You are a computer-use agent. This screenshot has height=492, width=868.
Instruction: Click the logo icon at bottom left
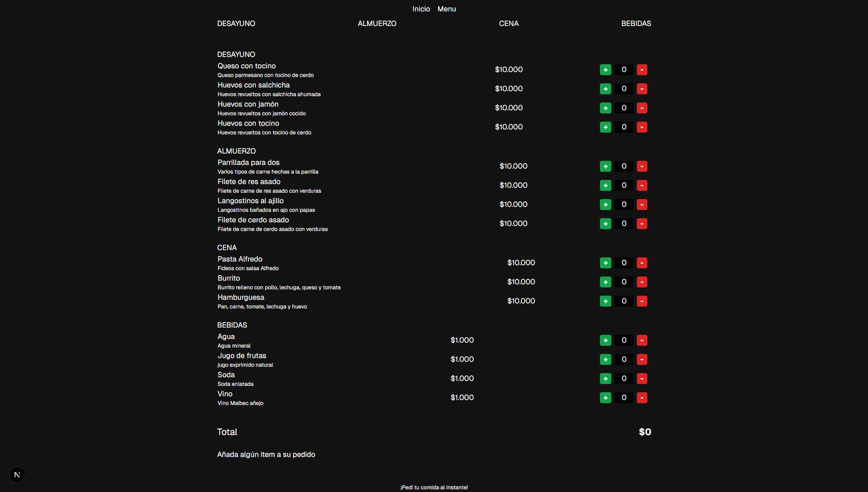pyautogui.click(x=17, y=474)
